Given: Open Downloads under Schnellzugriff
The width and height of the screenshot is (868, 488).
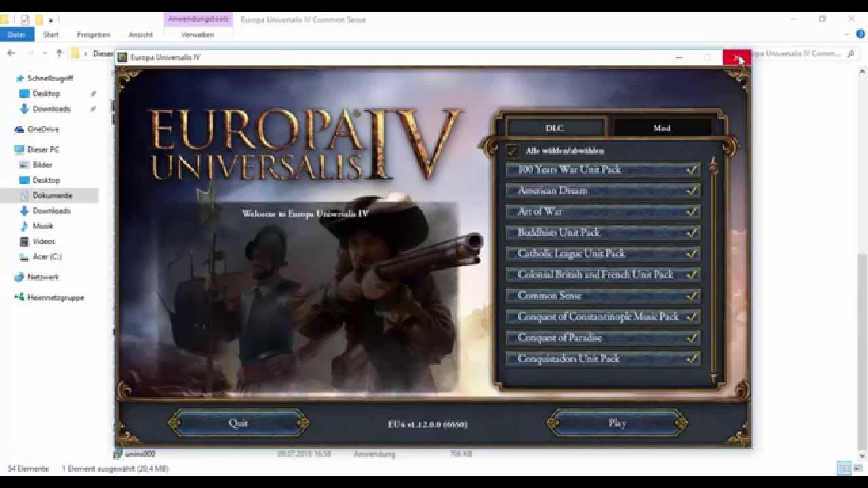Looking at the screenshot, I should coord(51,109).
